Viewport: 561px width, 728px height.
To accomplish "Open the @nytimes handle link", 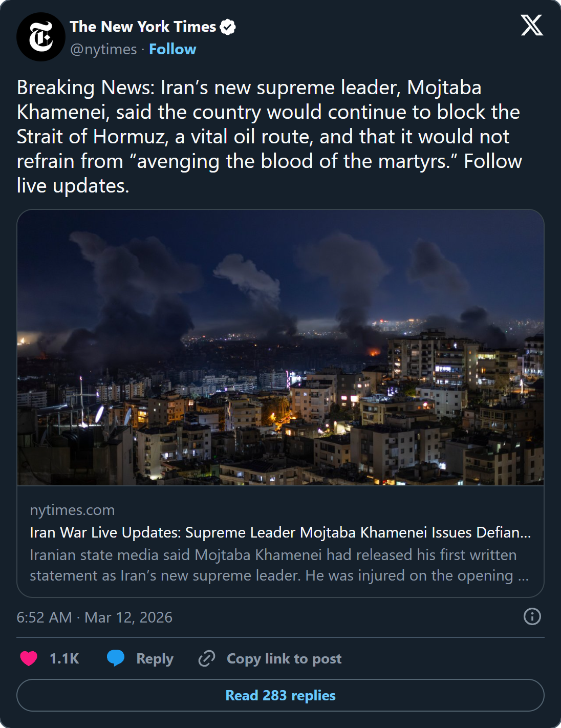I will coord(100,49).
